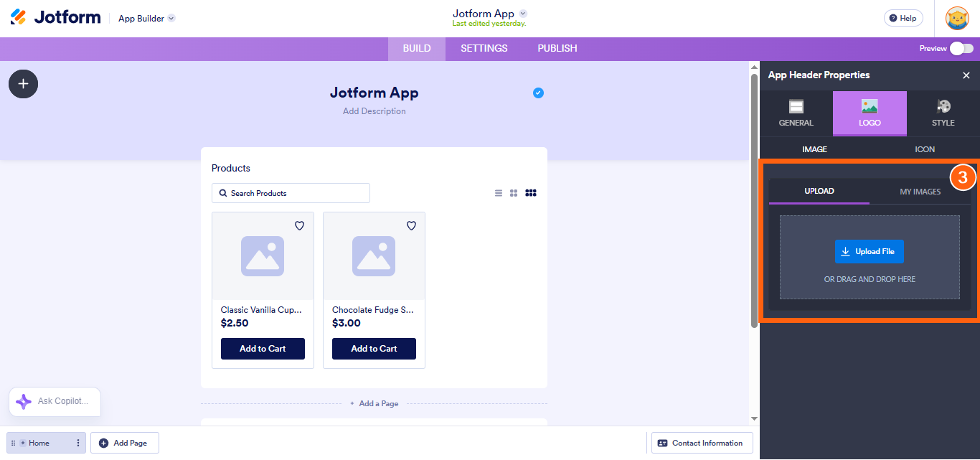Open the LOGO properties tab
This screenshot has width=980, height=460.
870,113
